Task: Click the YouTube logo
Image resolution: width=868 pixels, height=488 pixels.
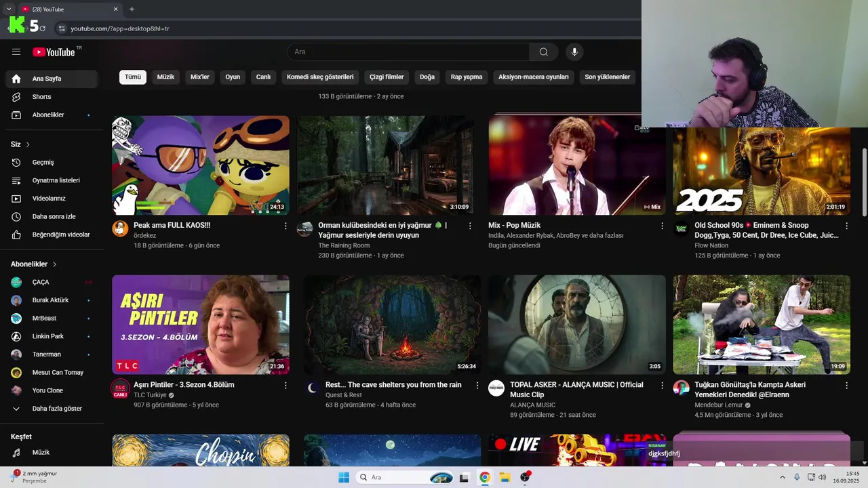Action: 54,52
